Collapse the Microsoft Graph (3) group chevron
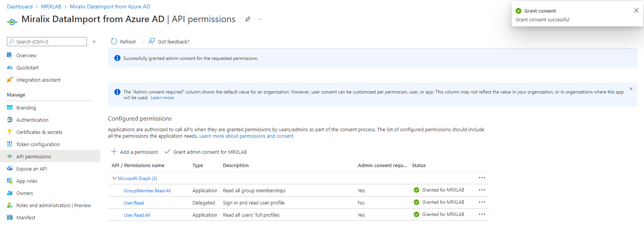 (x=114, y=178)
